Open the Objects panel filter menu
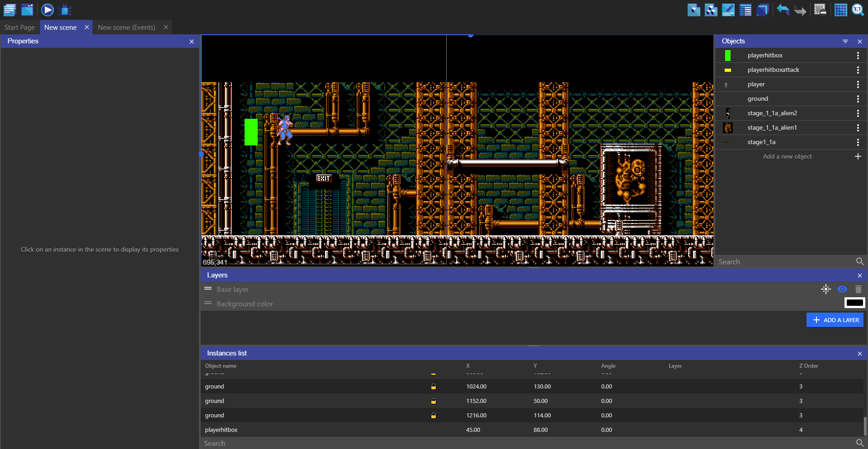 point(845,41)
